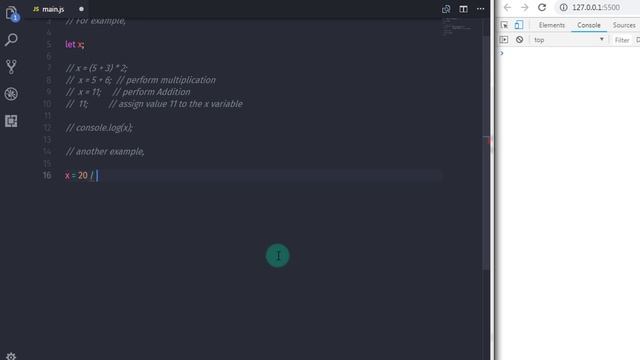
Task: Open the 'top' JavaScript context dropdown
Action: tap(569, 40)
